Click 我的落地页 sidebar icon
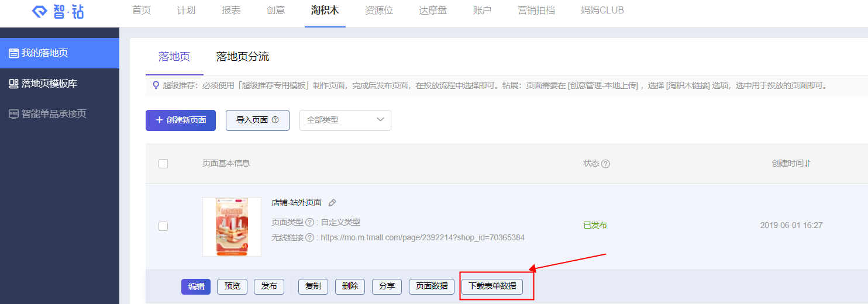The height and width of the screenshot is (304, 868). point(14,53)
